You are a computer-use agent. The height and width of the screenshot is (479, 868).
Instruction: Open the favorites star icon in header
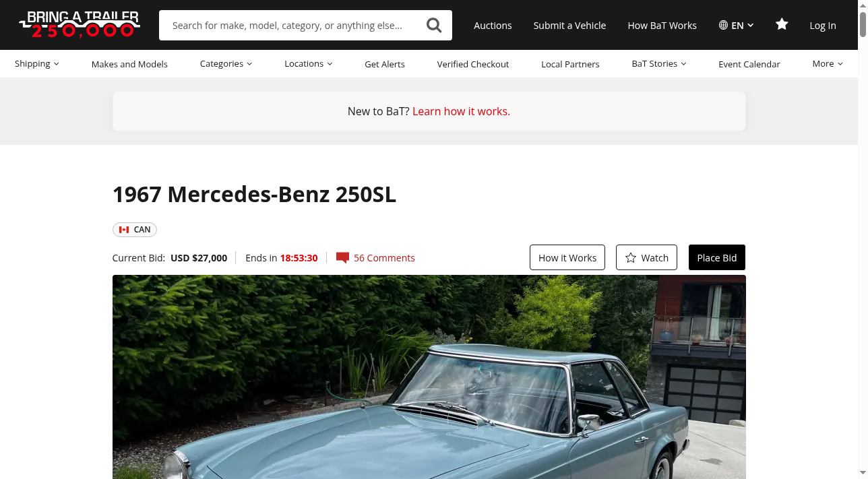tap(782, 24)
